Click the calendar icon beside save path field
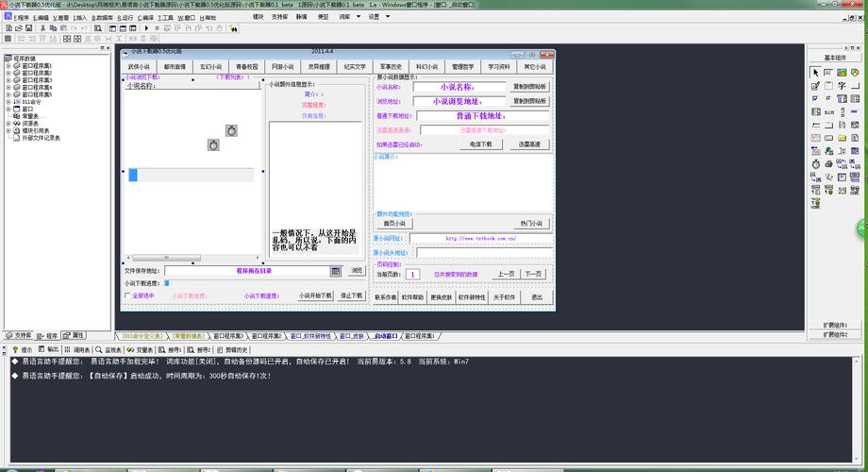Screen dimensions: 868x472 (x=336, y=271)
